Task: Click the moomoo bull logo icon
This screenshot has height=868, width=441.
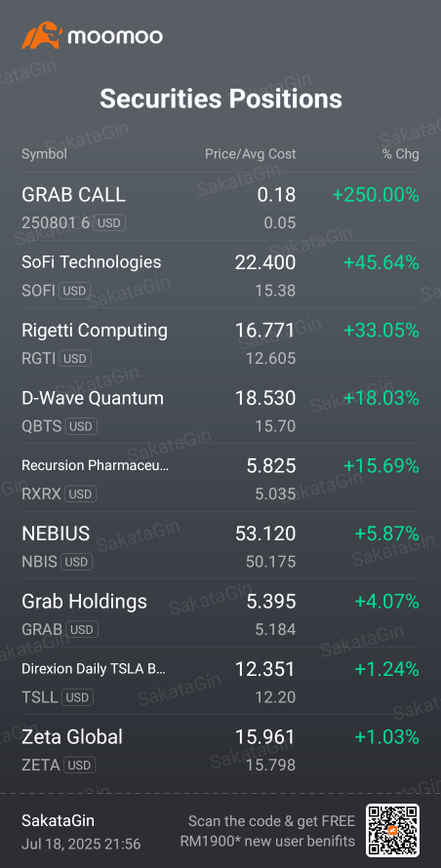Action: (41, 35)
